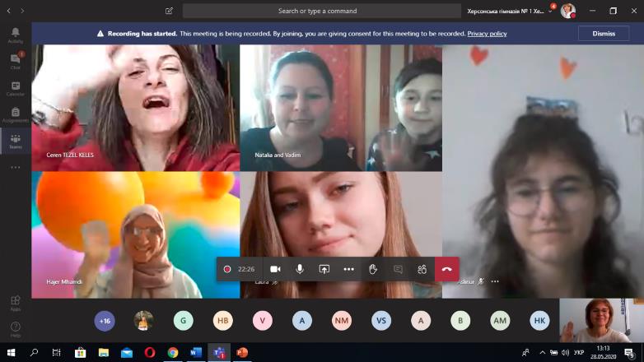
Task: Click the new chat compose icon
Action: (169, 11)
